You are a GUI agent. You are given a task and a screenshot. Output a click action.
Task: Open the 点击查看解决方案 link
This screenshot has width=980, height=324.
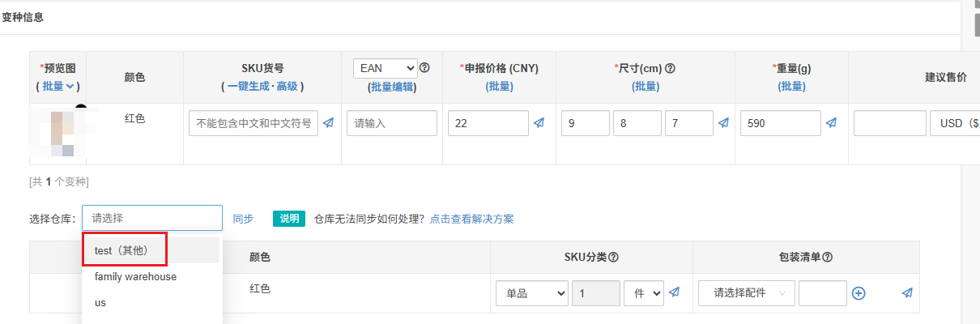pos(471,219)
